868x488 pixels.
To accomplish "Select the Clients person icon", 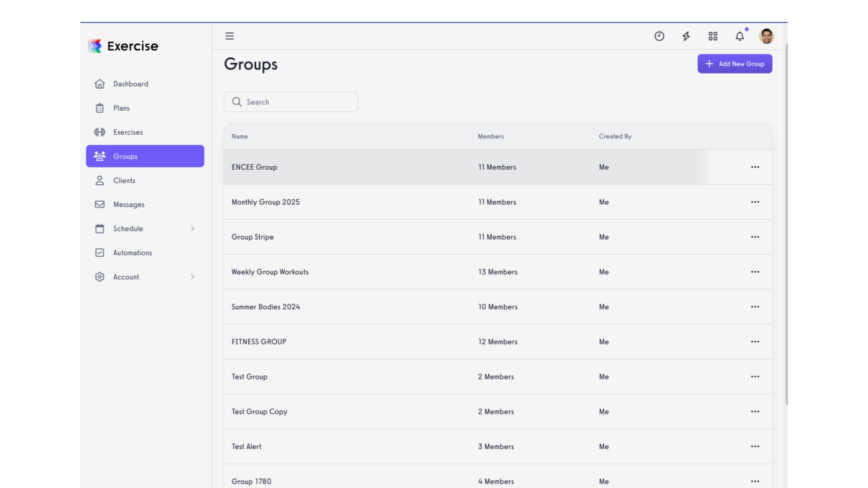I will pos(99,180).
